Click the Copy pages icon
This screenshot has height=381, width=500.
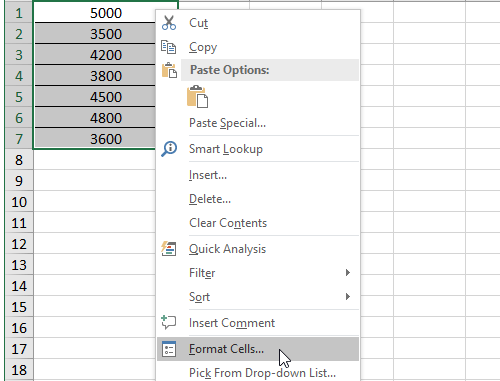click(x=168, y=47)
